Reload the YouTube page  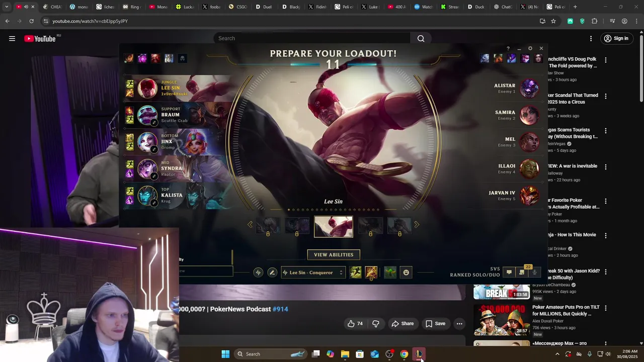(31, 21)
